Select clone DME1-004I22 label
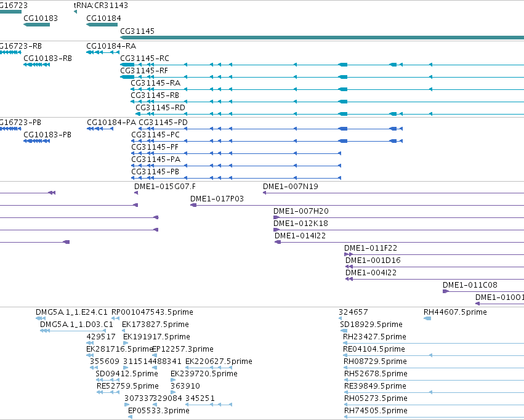524x420 pixels. 371,273
